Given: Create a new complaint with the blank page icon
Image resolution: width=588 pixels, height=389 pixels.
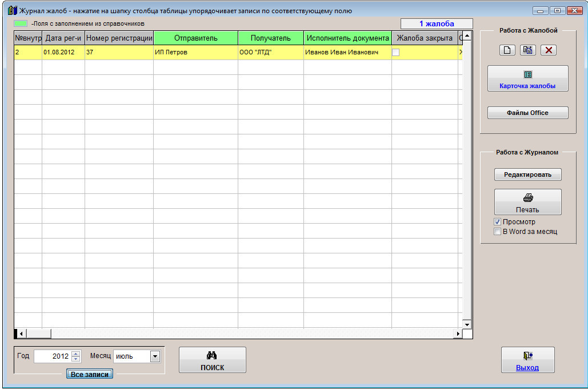Looking at the screenshot, I should pos(507,50).
